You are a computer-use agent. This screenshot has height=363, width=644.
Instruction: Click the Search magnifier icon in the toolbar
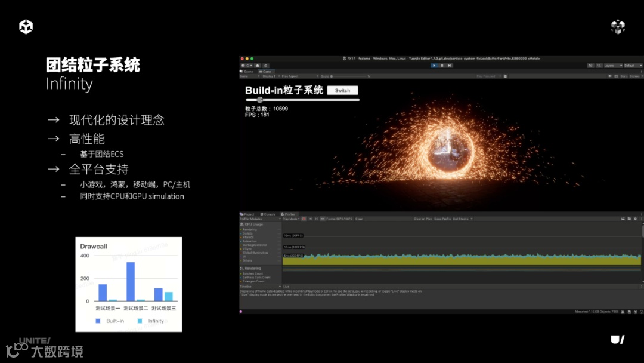[599, 66]
